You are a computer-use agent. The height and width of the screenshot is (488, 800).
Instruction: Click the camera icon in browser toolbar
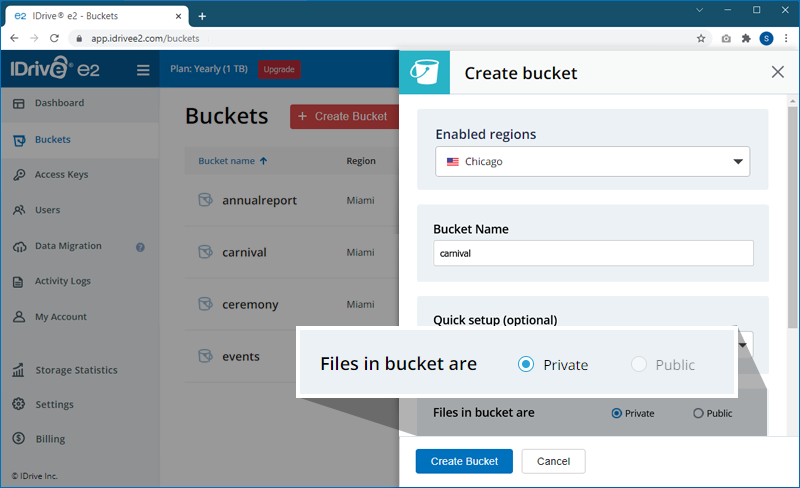pyautogui.click(x=726, y=38)
